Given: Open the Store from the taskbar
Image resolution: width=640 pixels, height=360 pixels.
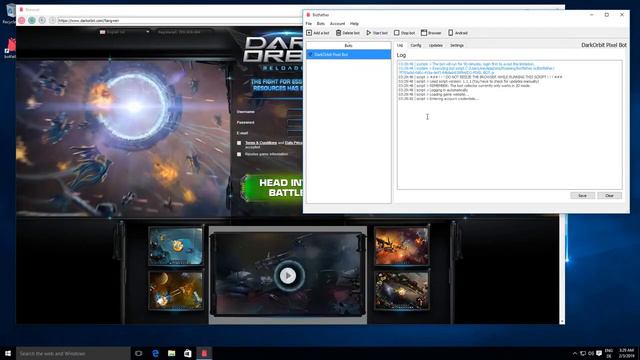Looking at the screenshot, I should click(188, 353).
